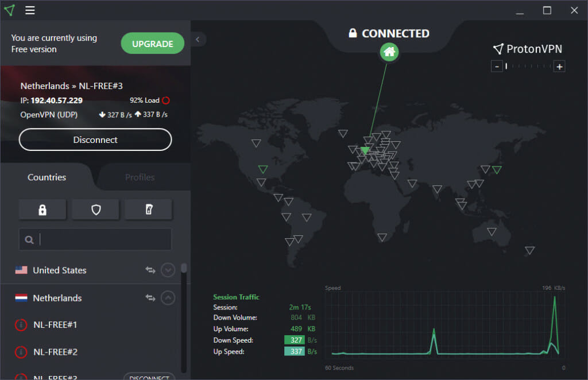588x380 pixels.
Task: Click the country search field
Action: tap(95, 239)
